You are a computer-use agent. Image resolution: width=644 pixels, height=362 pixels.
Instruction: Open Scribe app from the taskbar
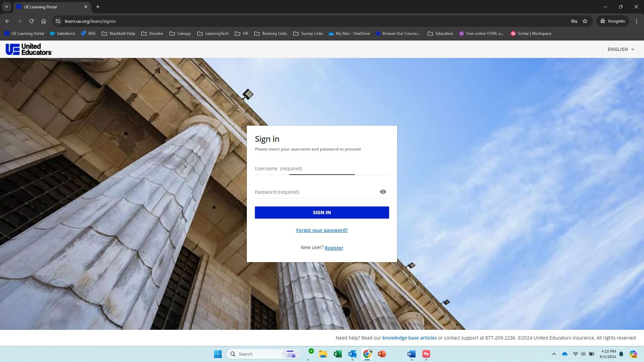tap(426, 354)
